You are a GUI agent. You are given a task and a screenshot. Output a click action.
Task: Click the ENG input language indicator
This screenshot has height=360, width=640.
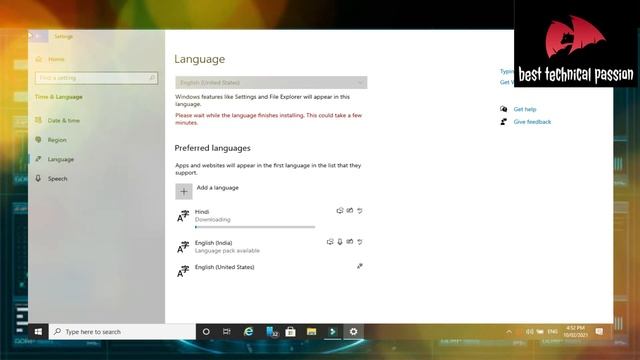tap(552, 332)
